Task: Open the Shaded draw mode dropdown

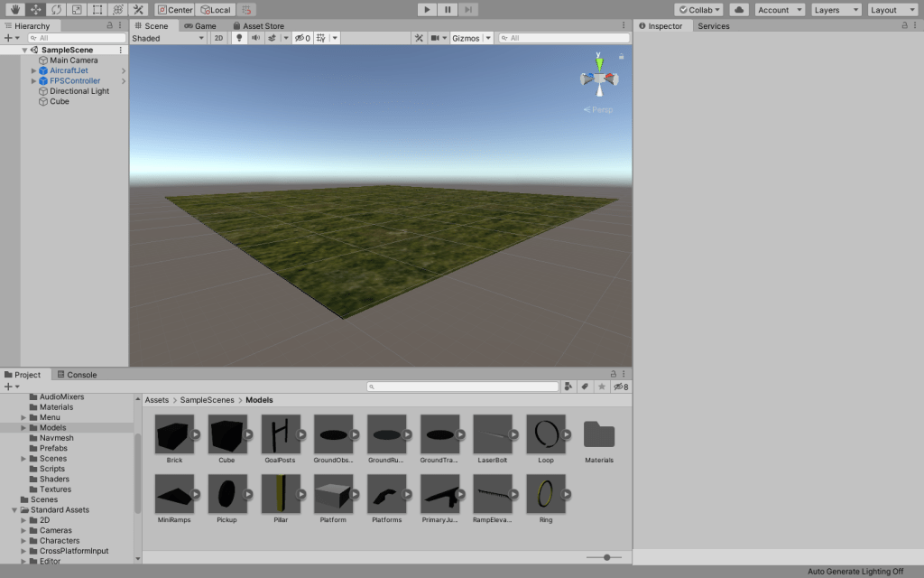Action: click(x=169, y=38)
